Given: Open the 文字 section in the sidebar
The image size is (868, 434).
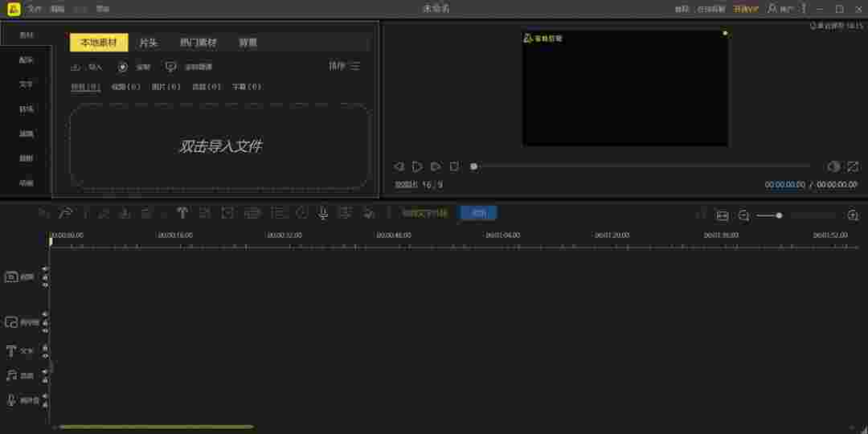Looking at the screenshot, I should 26,84.
